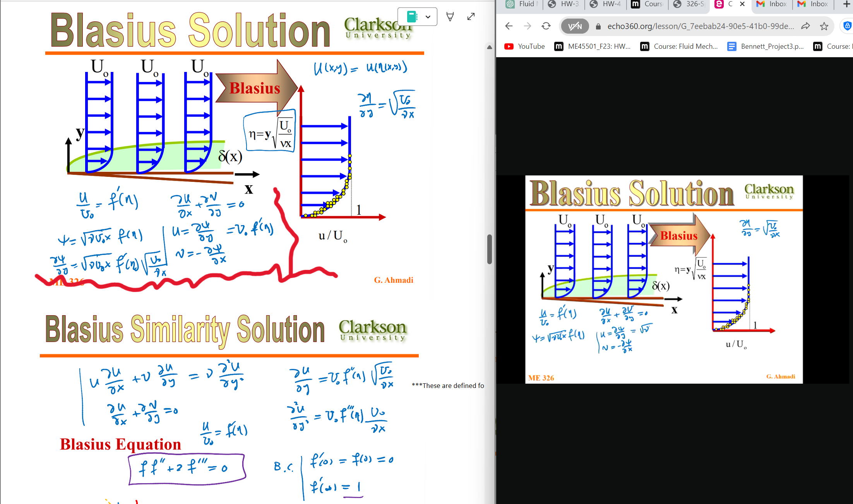Click the forward navigation arrow in Chrome
The height and width of the screenshot is (504, 853).
527,26
